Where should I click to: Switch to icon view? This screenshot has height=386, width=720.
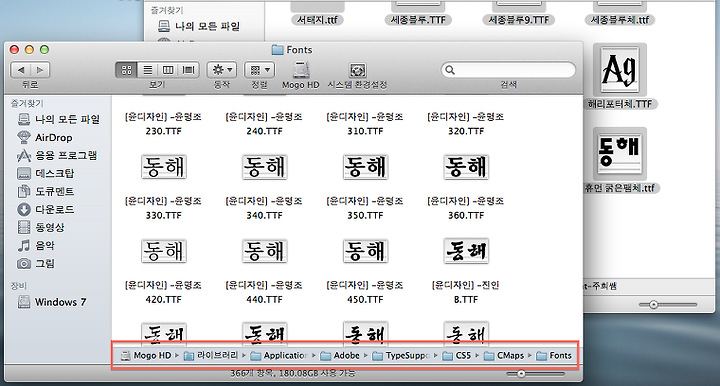(x=126, y=70)
